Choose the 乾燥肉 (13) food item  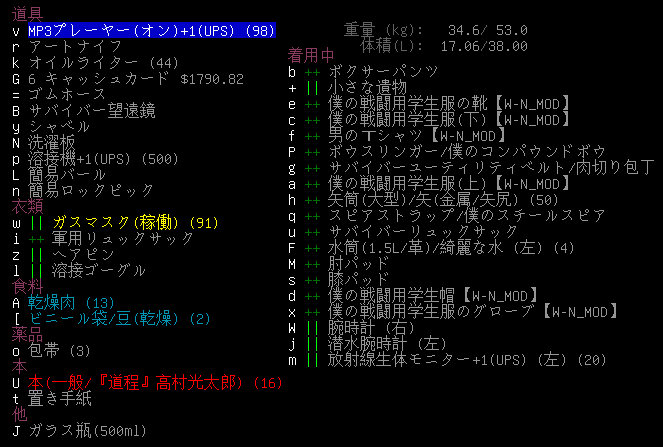pyautogui.click(x=71, y=302)
